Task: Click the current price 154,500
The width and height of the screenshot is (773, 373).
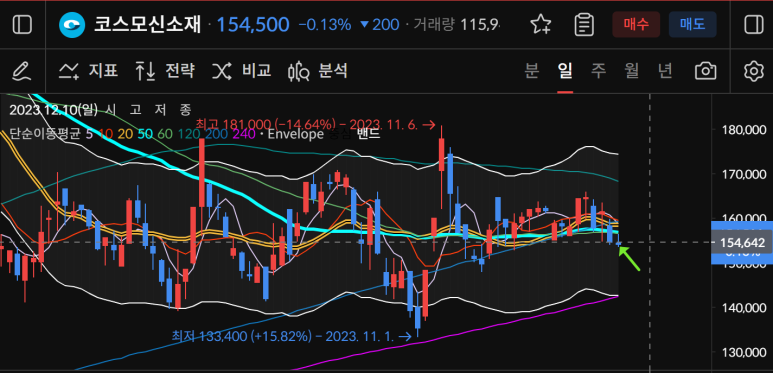Action: [x=253, y=25]
